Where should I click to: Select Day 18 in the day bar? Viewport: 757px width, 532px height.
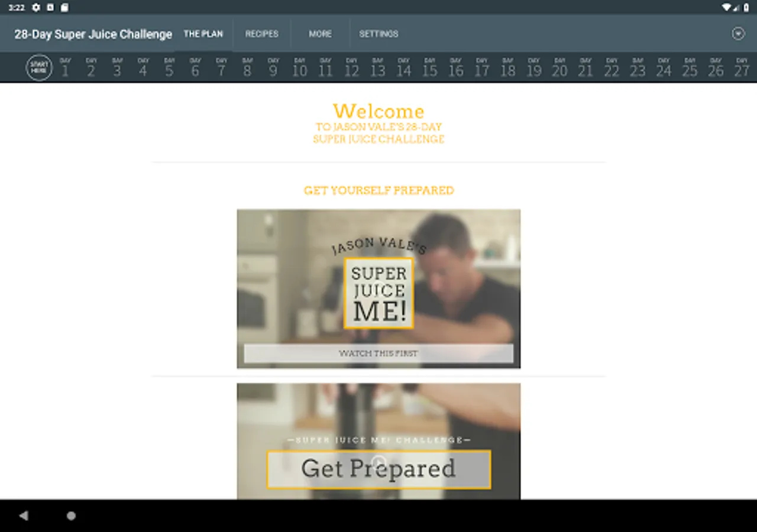(507, 67)
